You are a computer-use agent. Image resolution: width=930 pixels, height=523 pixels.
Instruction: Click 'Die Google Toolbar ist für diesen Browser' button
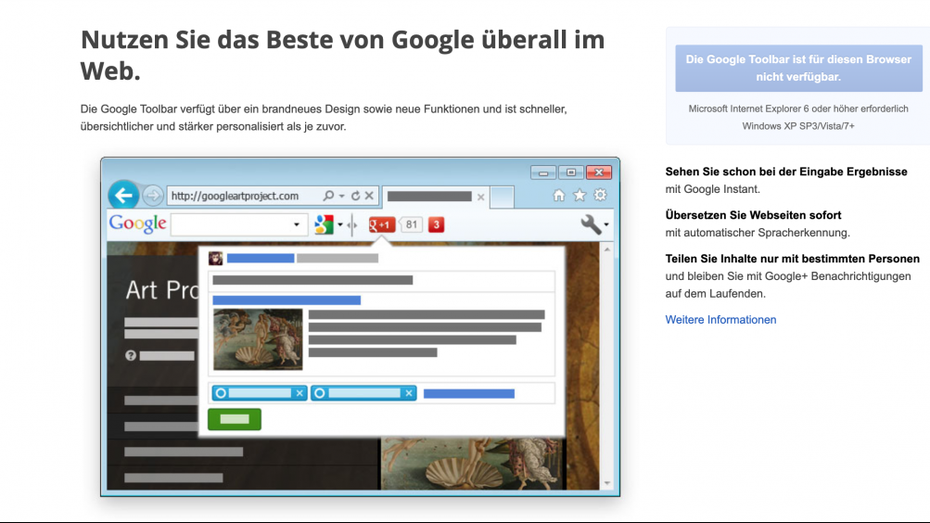tap(798, 67)
